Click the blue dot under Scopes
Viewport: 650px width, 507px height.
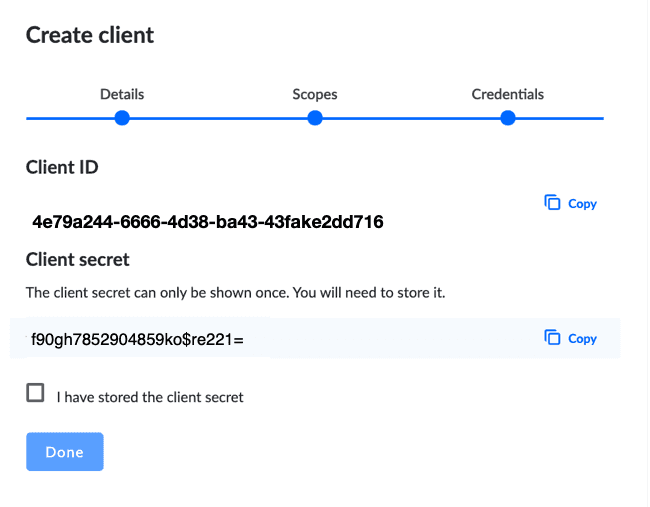315,118
